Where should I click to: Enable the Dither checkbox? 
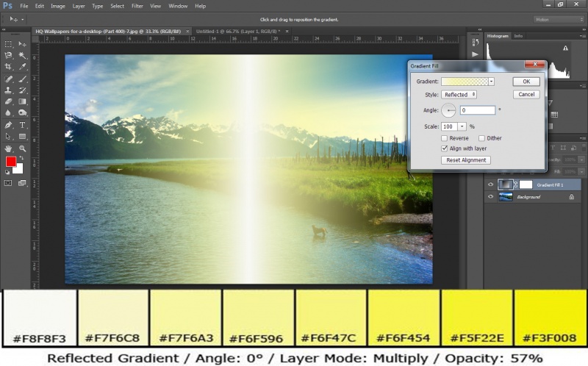click(481, 138)
